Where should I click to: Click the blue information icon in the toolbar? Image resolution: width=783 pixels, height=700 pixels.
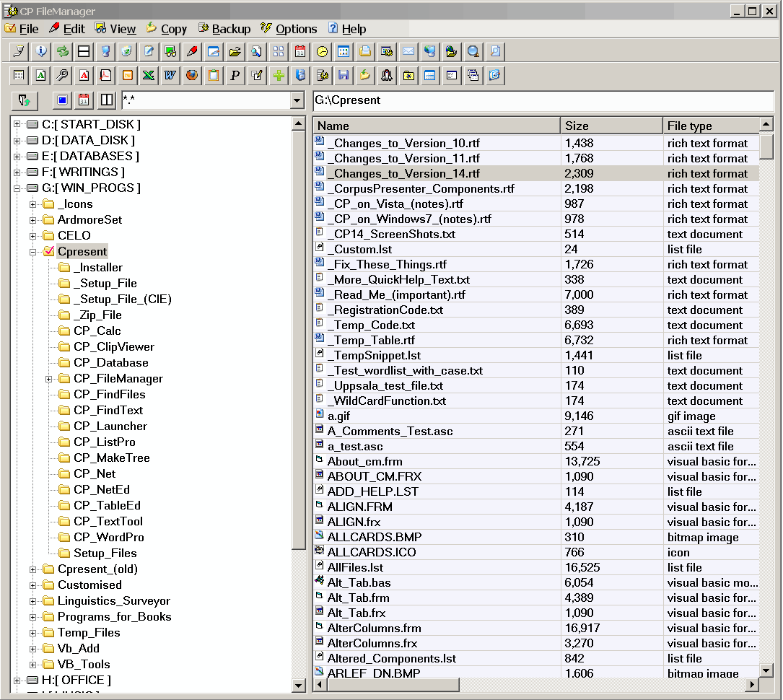41,51
